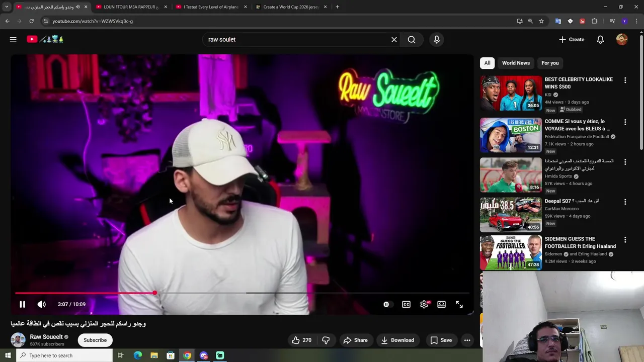Clear the search box text
This screenshot has height=362, width=644.
click(394, 39)
